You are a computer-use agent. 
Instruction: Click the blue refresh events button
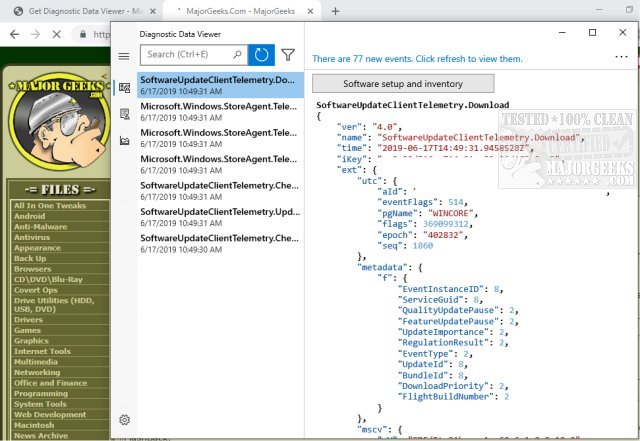click(x=261, y=55)
